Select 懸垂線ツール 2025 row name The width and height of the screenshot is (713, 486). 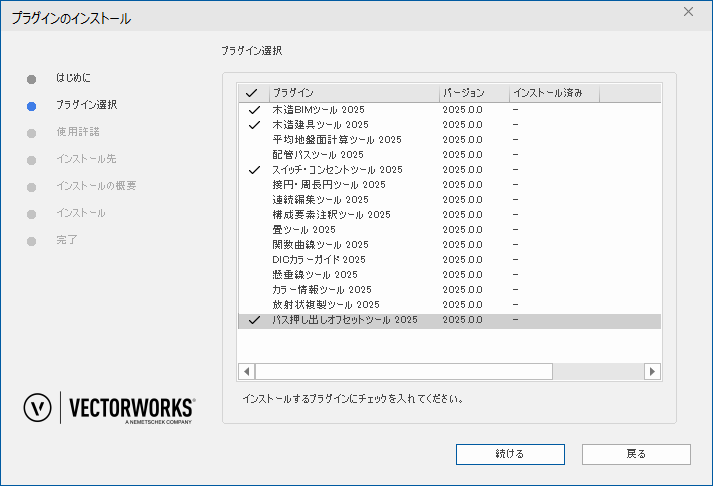pos(315,275)
